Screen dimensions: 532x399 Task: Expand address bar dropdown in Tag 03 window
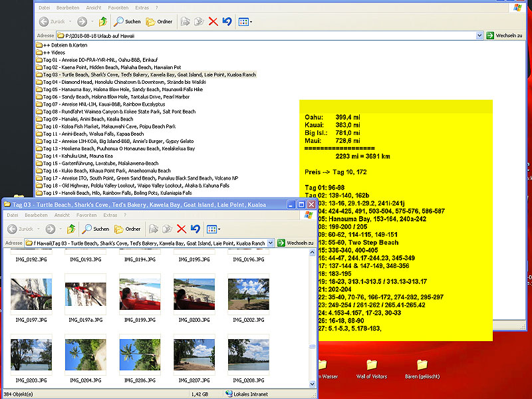(x=270, y=243)
